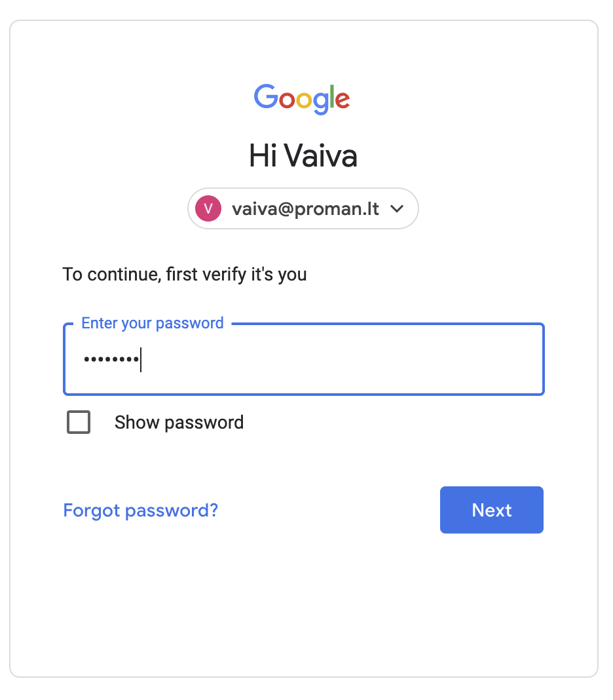Click the red letter e in Google logo
Image resolution: width=613 pixels, height=700 pixels.
coord(342,100)
